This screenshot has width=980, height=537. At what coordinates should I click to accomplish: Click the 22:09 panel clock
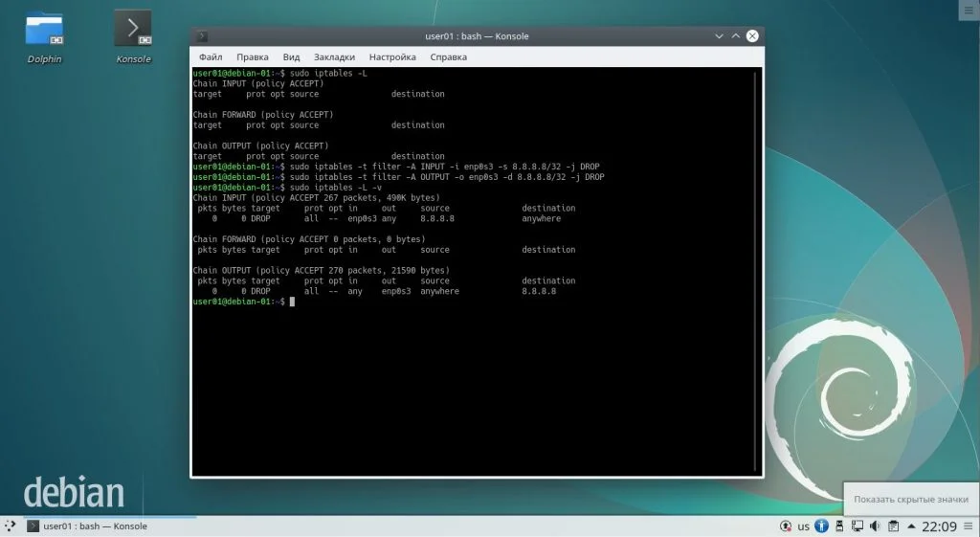[940, 526]
